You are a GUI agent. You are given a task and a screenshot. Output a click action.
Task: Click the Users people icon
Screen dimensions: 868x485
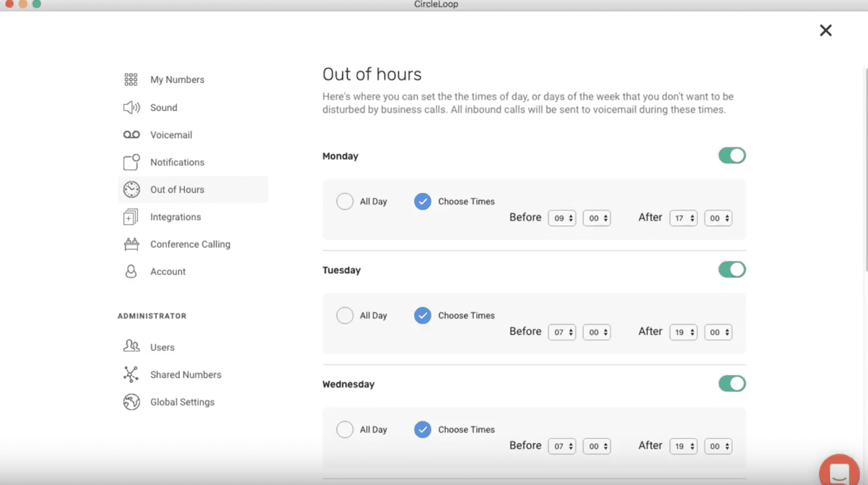coord(131,346)
